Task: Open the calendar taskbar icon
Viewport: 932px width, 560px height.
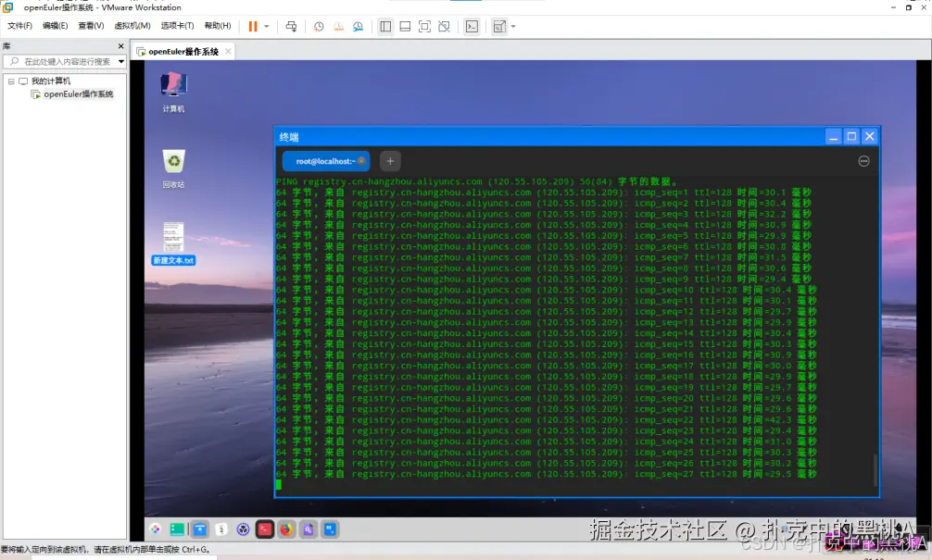Action: (221, 529)
